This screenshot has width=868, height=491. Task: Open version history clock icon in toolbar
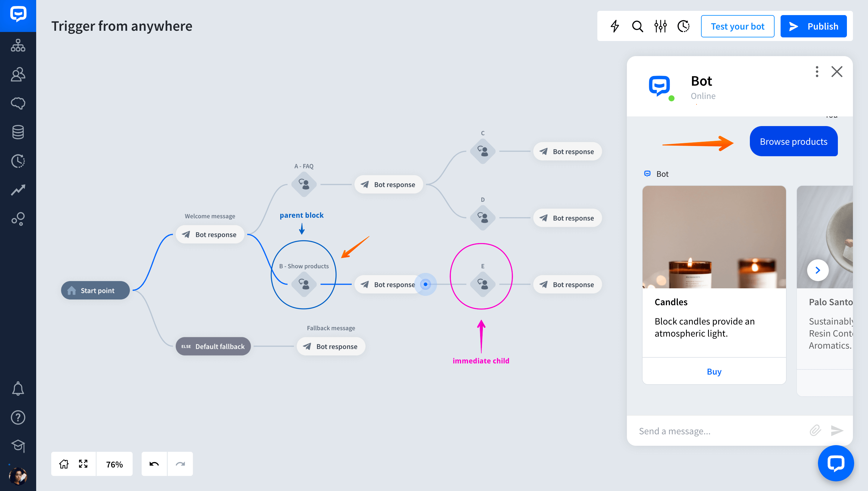(x=683, y=26)
